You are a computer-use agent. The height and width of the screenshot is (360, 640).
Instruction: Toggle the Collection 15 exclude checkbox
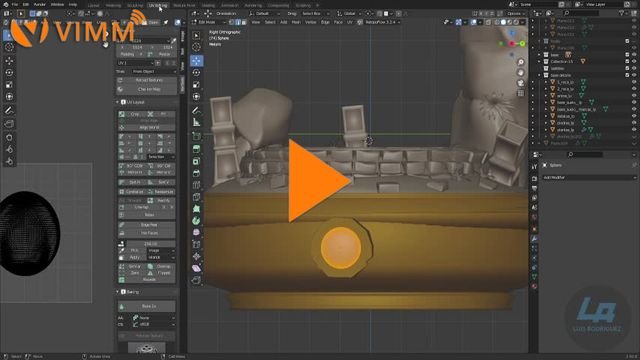pyautogui.click(x=627, y=62)
